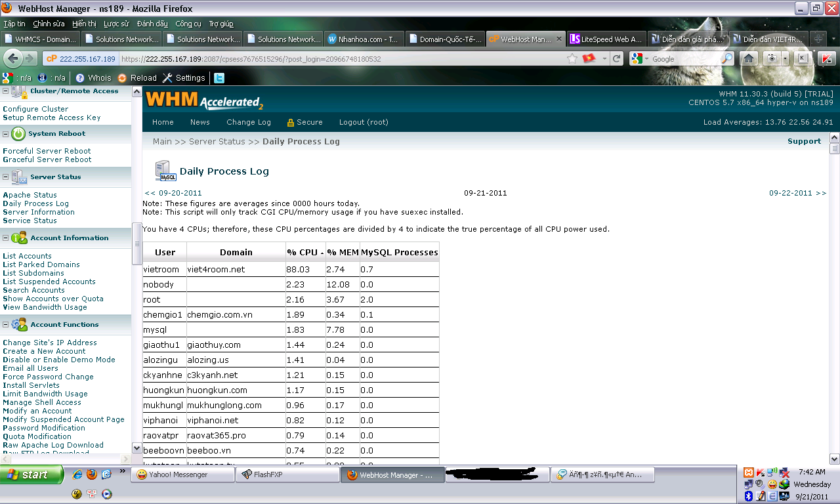Screen dimensions: 840x504
Task: Reload the page with the address bar refresh icon
Action: point(617,58)
